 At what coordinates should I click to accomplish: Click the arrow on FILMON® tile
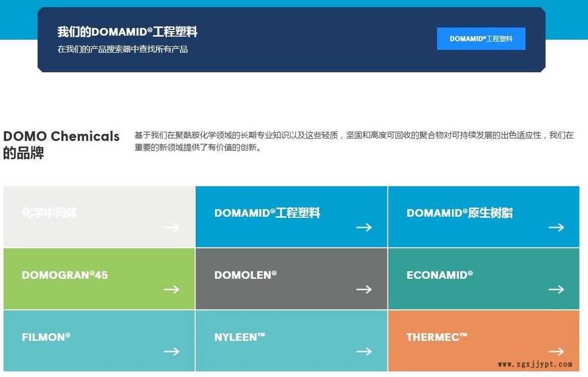click(x=171, y=352)
